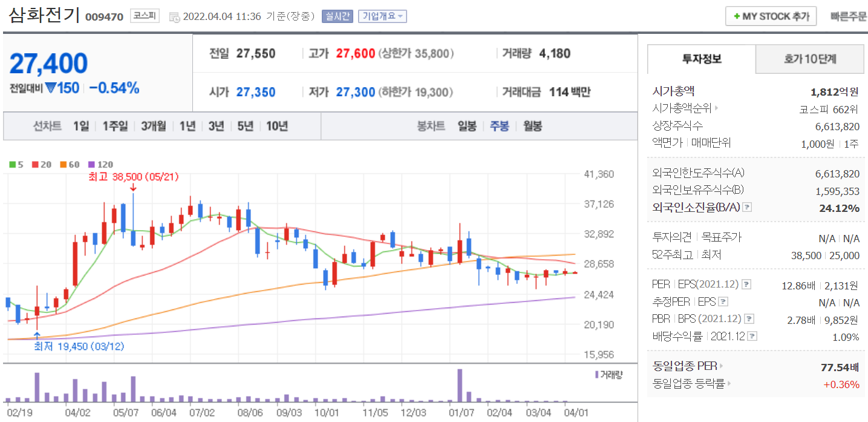Select 1년 line chart period

(x=188, y=126)
